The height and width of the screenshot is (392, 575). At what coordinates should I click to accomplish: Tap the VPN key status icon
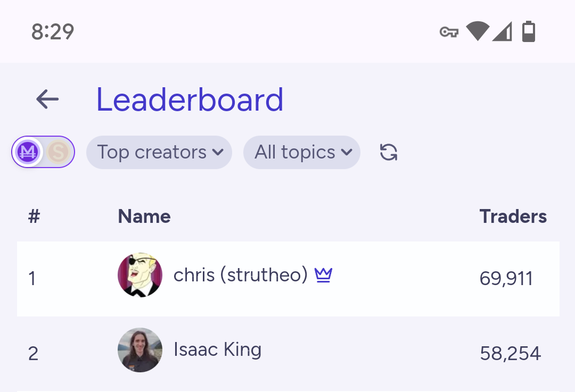(x=449, y=32)
